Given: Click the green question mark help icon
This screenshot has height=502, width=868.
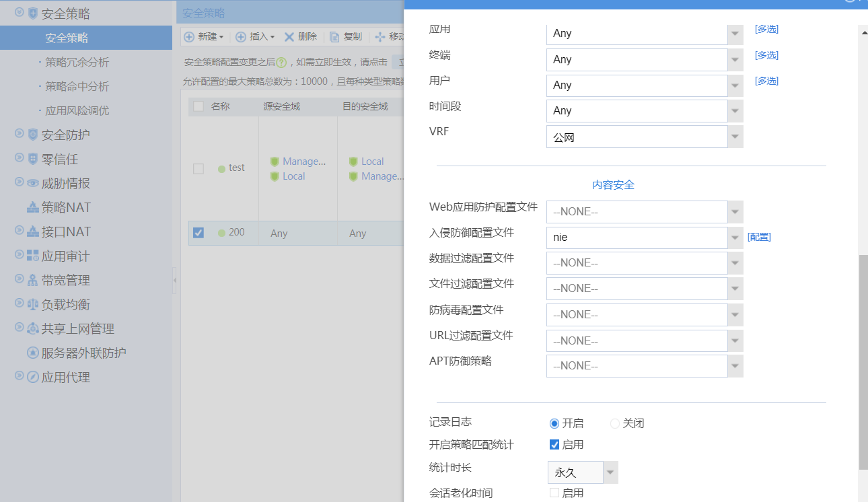Looking at the screenshot, I should point(281,63).
